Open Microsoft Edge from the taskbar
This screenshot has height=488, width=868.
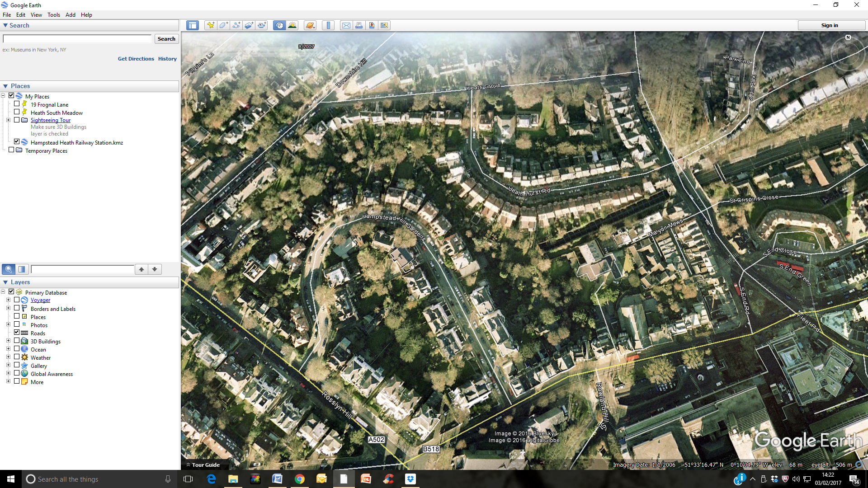click(211, 479)
